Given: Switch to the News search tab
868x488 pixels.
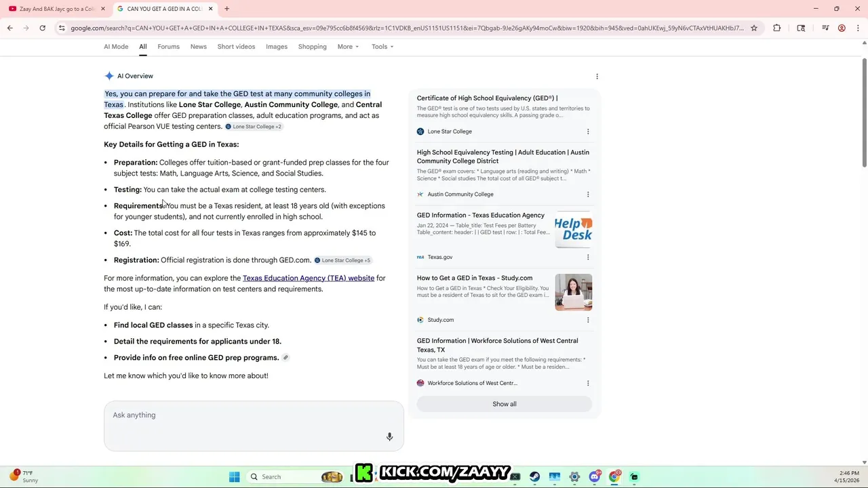Looking at the screenshot, I should point(199,47).
